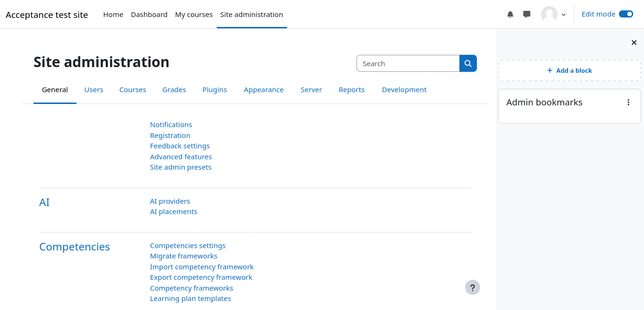Click the plus icon to add a block
Viewport: 644px width, 310px height.
tap(550, 70)
